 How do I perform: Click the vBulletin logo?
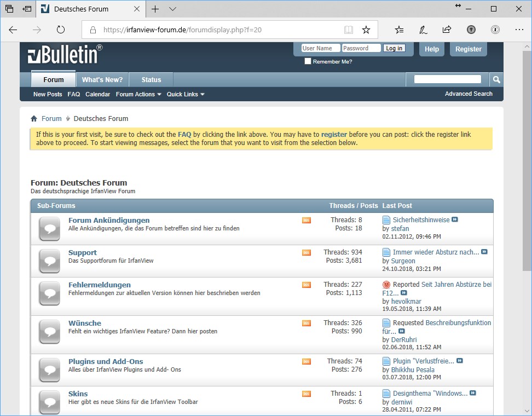tap(63, 53)
